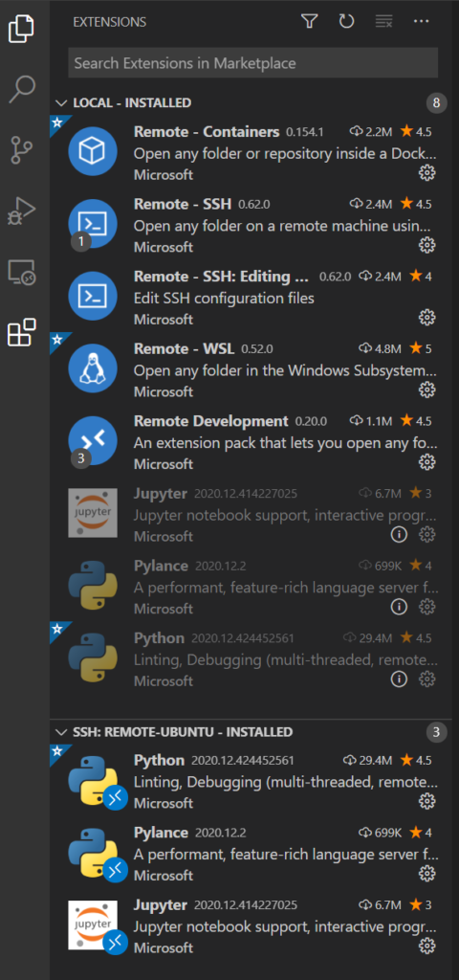This screenshot has width=459, height=980.
Task: Open manage gear for local Python extension
Action: [x=426, y=679]
